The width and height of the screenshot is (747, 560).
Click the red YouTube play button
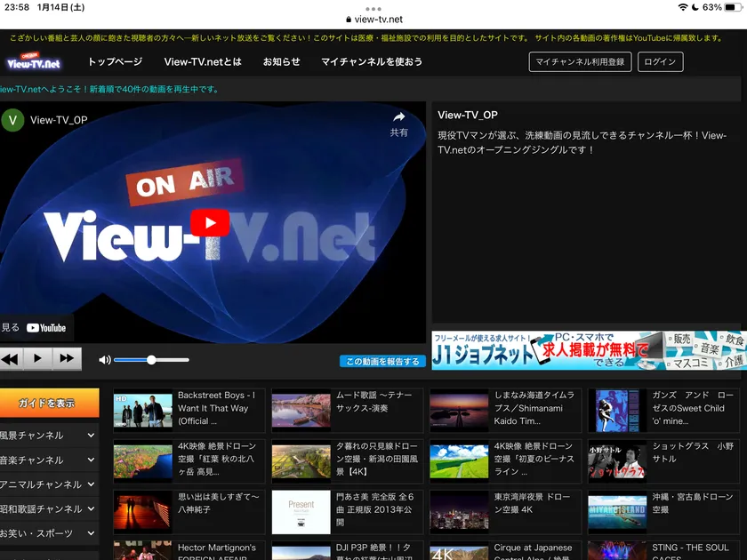click(210, 223)
